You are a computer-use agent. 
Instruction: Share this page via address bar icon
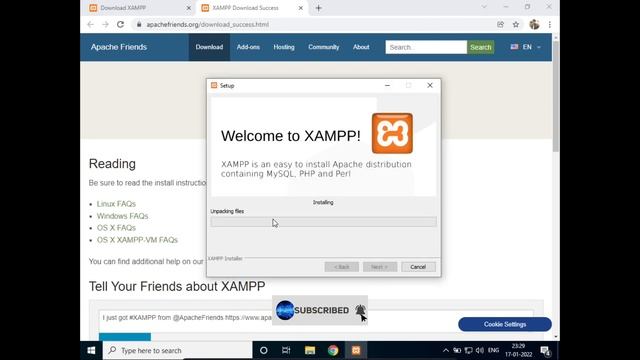(500, 24)
